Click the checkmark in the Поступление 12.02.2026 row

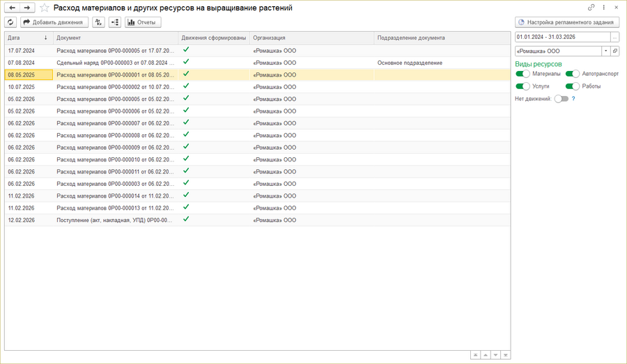pyautogui.click(x=186, y=219)
